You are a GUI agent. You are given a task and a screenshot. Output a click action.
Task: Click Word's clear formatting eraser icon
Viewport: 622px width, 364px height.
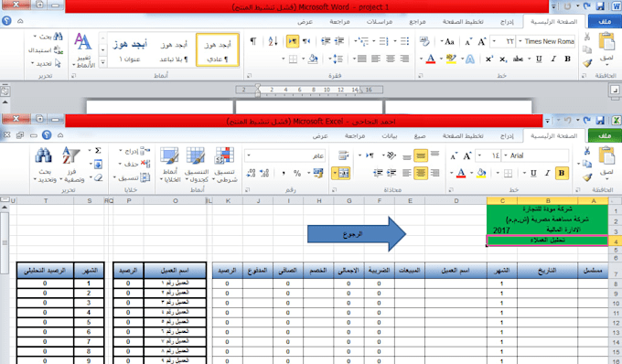(x=424, y=41)
